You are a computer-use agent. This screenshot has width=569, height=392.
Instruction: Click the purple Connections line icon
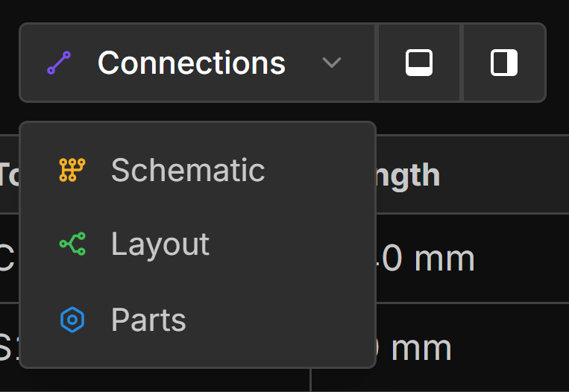pyautogui.click(x=59, y=63)
